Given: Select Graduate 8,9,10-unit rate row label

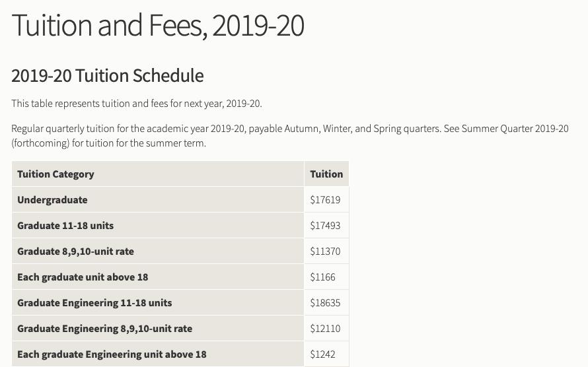Looking at the screenshot, I should point(75,251).
